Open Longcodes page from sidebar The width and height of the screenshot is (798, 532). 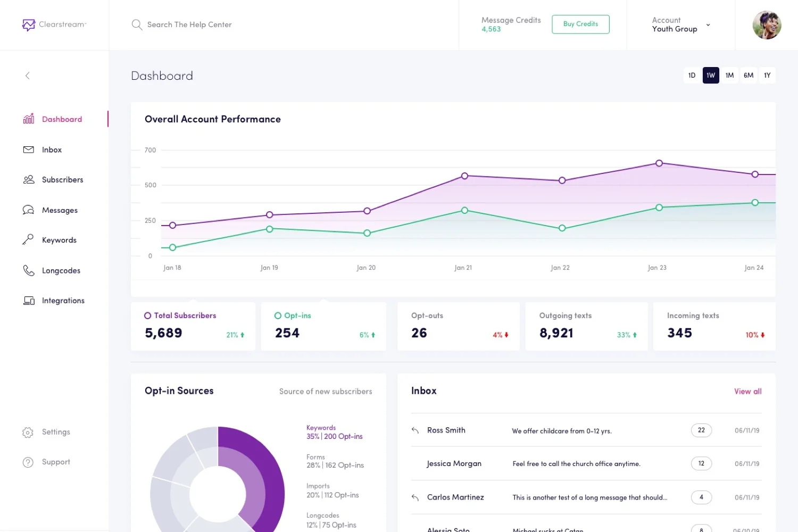tap(61, 271)
